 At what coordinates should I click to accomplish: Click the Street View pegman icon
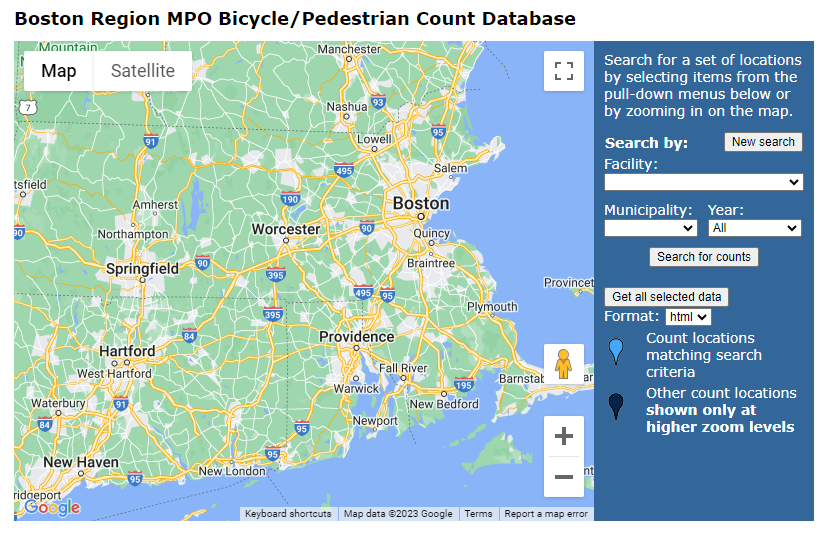[x=563, y=363]
